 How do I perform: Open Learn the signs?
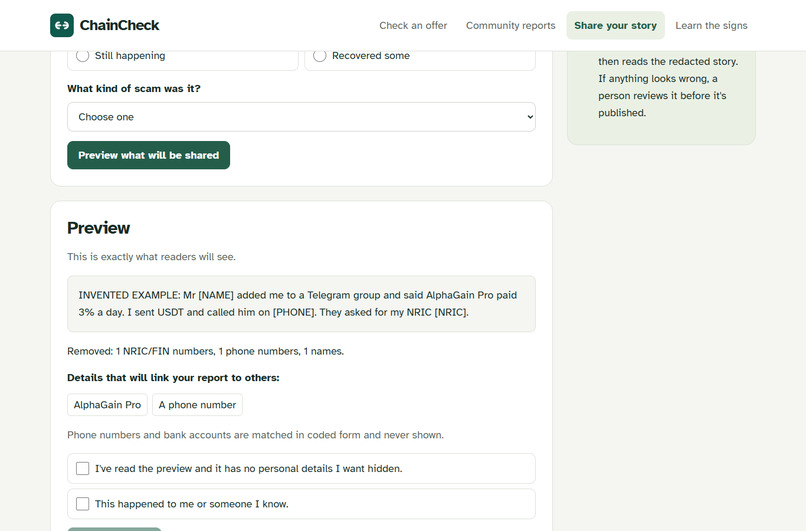(x=711, y=25)
